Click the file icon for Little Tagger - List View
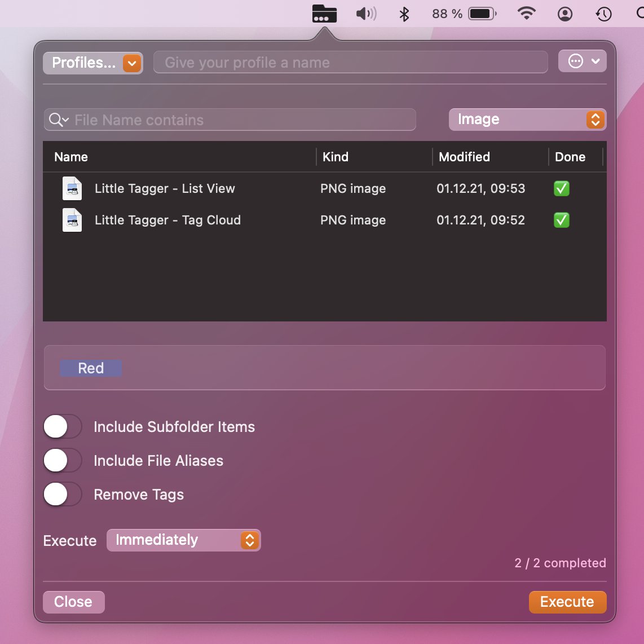644x644 pixels. click(72, 188)
